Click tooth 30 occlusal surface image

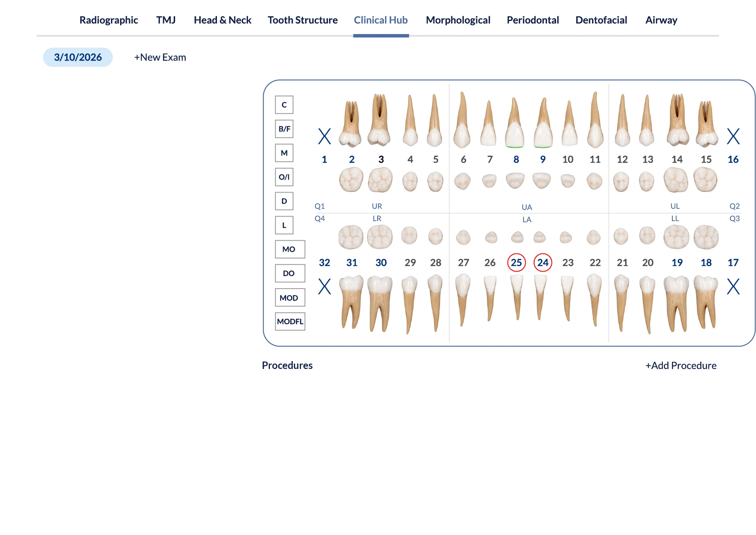380,237
